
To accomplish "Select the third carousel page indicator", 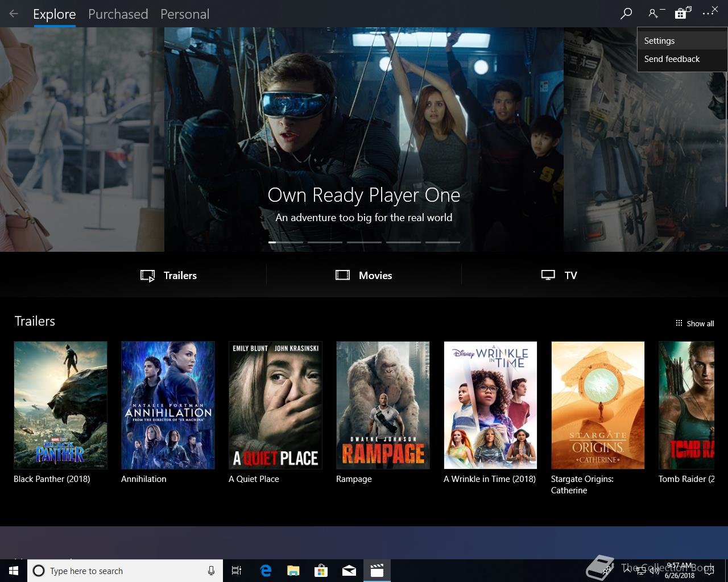I will click(364, 242).
